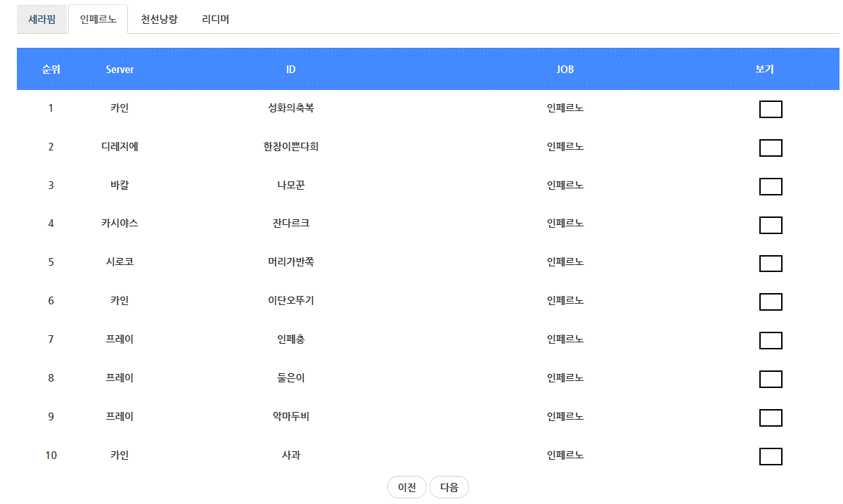Open view box for 악마두비 row
This screenshot has width=843, height=504.
[771, 418]
